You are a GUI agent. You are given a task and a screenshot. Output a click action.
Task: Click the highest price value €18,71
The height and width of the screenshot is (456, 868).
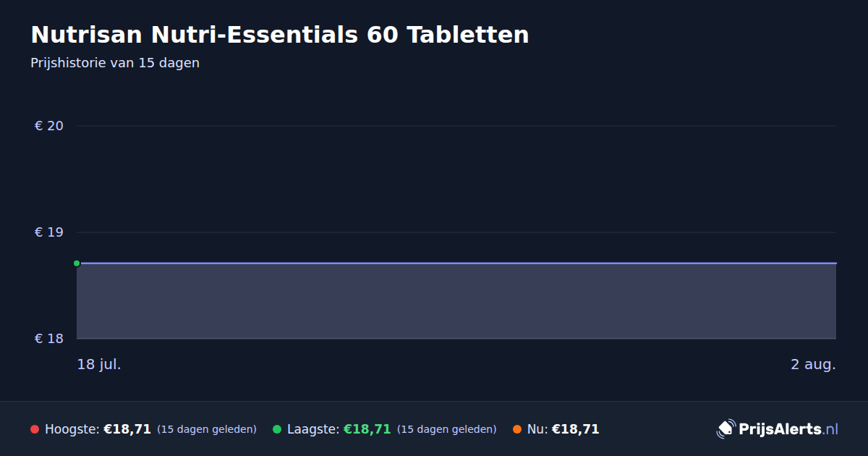[127, 429]
